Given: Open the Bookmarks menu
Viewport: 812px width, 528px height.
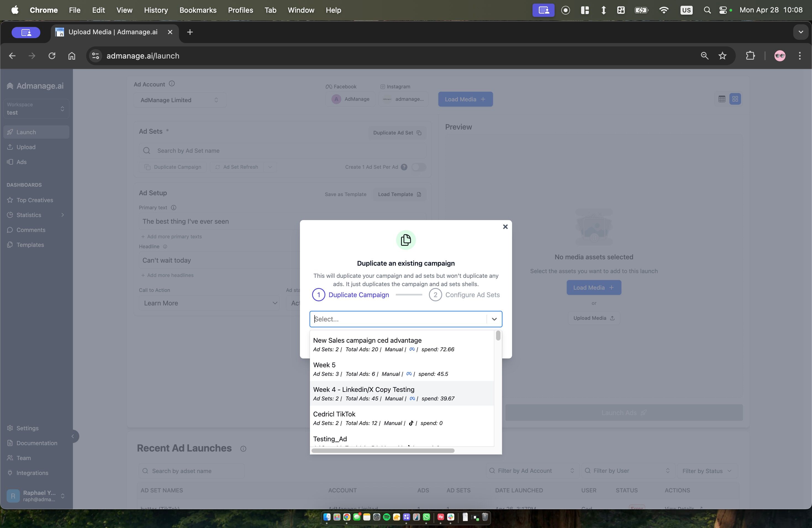Looking at the screenshot, I should (198, 10).
